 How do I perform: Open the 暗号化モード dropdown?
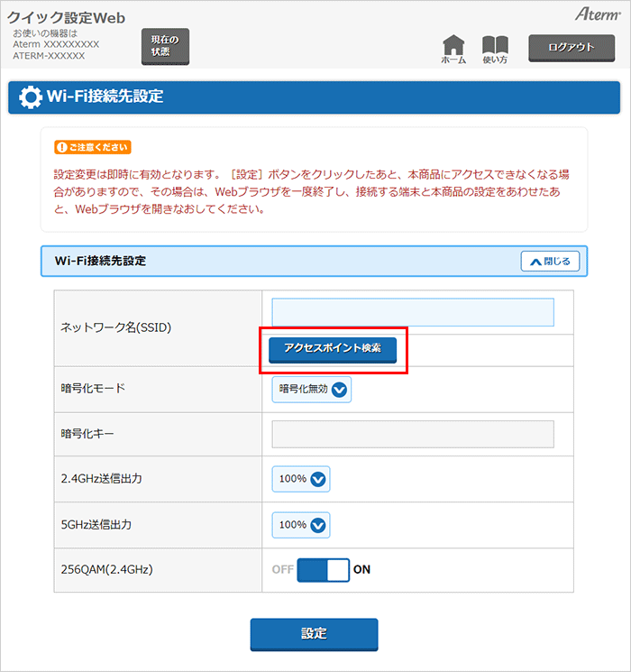click(x=311, y=389)
